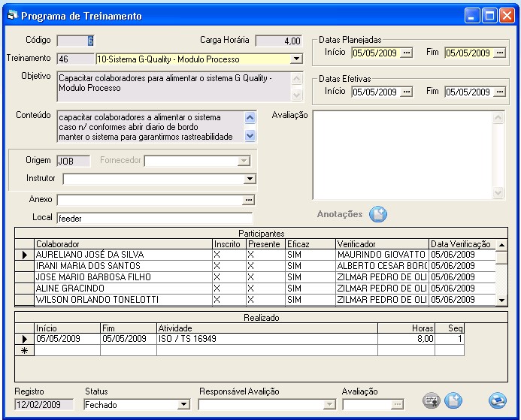Click the Atividade column header in Realizado
Viewport: 521px width, 420px height.
click(x=267, y=328)
